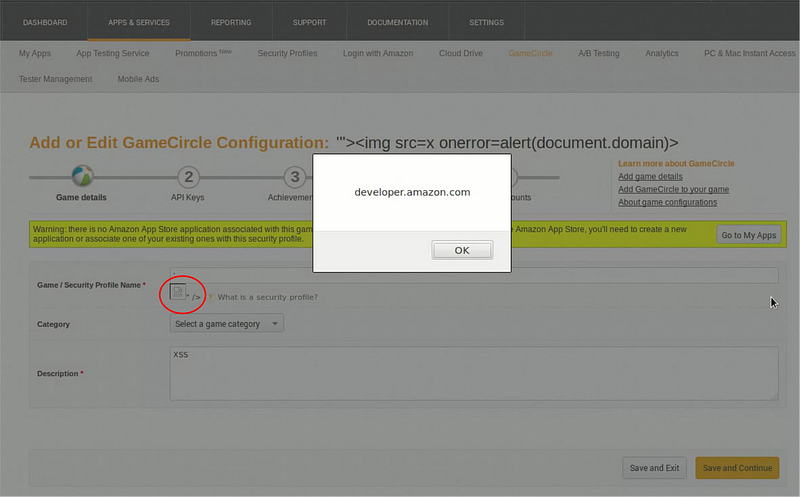Select the GameCircle section
The width and height of the screenshot is (800, 497).
[x=530, y=53]
